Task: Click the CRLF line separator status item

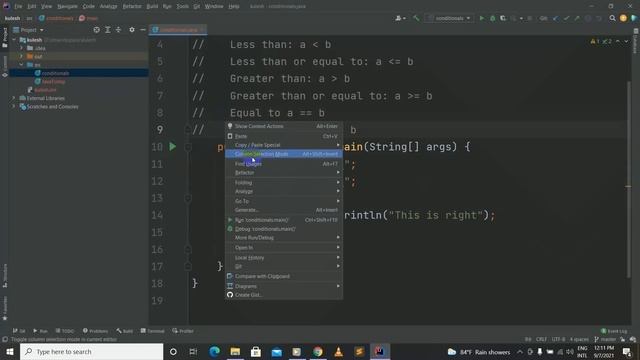Action: [541, 339]
